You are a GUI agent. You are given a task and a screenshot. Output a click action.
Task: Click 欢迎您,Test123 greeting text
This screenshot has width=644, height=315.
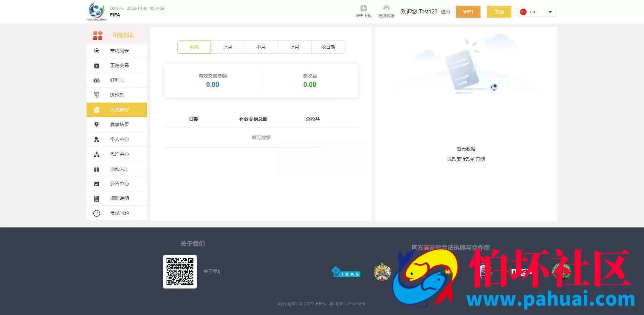(419, 11)
